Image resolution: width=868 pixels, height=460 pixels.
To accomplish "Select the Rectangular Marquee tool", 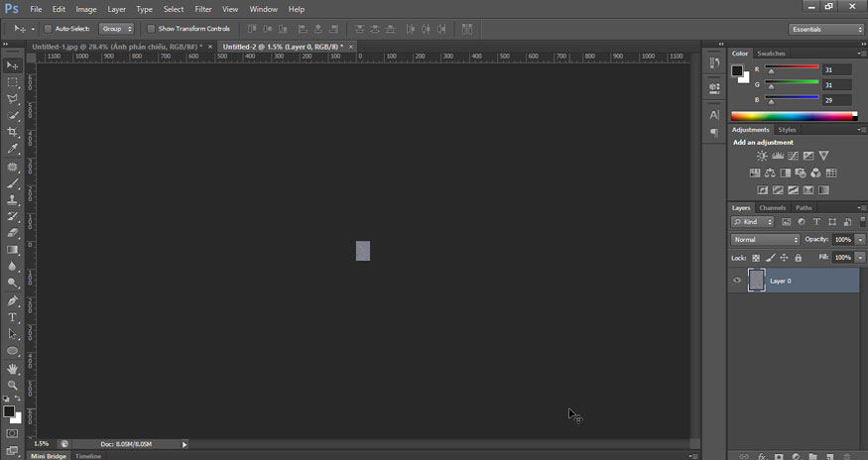I will (12, 82).
